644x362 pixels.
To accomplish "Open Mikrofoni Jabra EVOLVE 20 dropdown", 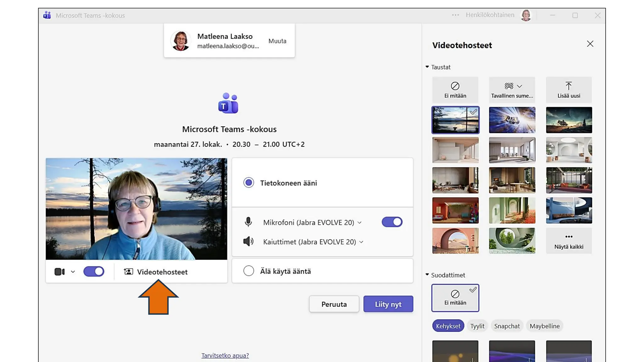I will point(312,222).
